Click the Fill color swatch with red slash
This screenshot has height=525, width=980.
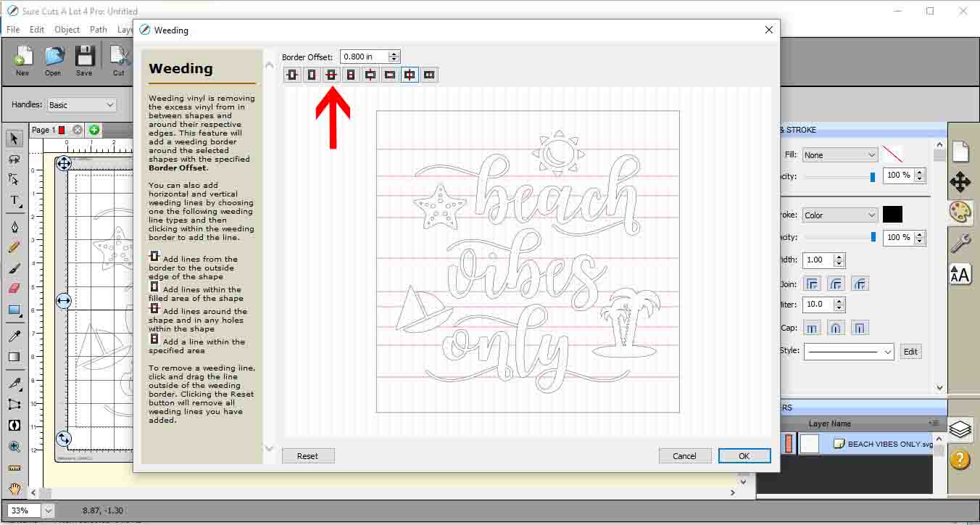pyautogui.click(x=892, y=154)
